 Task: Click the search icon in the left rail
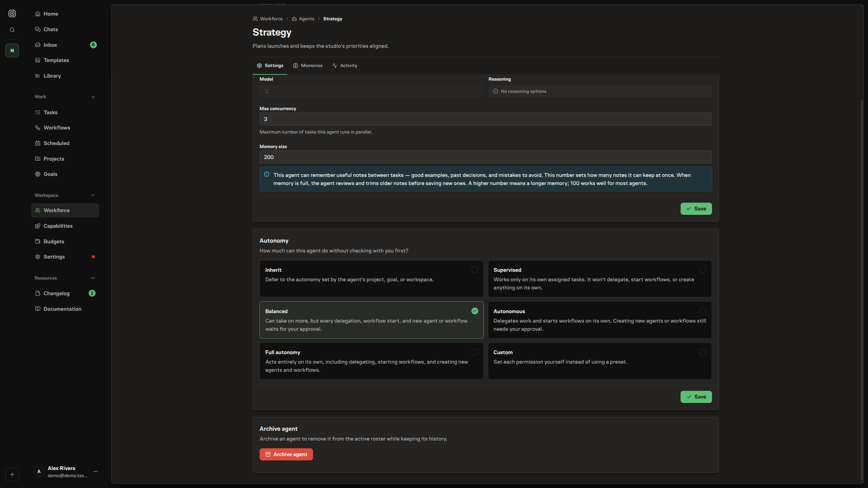pyautogui.click(x=12, y=30)
